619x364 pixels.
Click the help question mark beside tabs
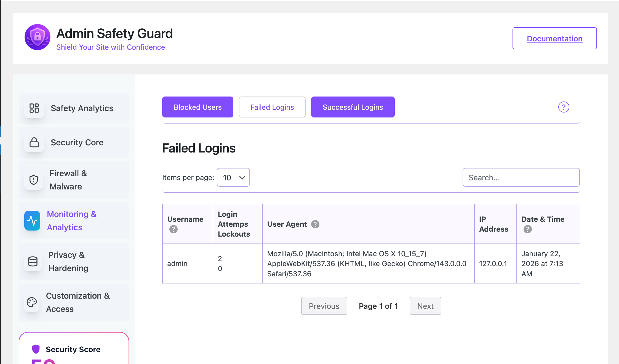pos(564,107)
